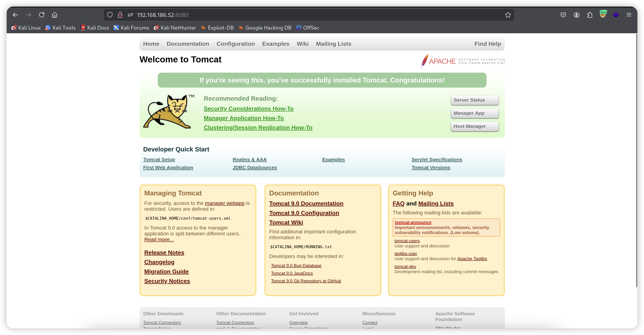The width and height of the screenshot is (644, 335).
Task: Open First Web Application link
Action: point(168,168)
